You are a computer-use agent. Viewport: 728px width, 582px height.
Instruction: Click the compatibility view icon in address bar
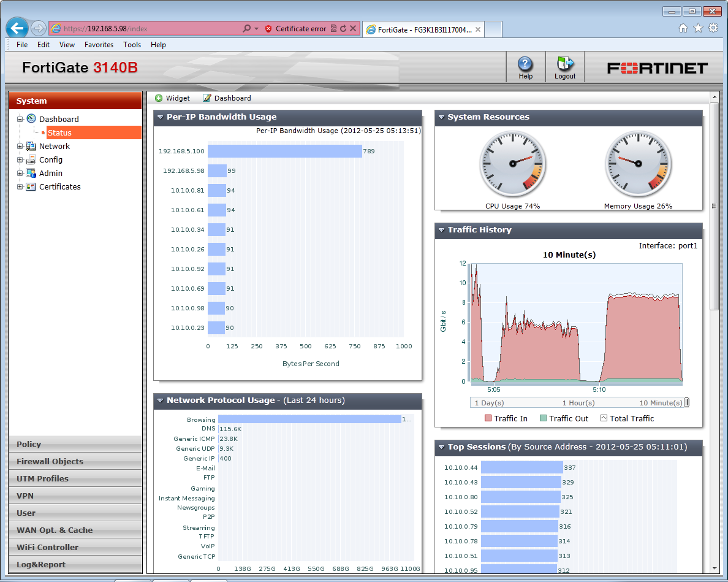pyautogui.click(x=333, y=28)
